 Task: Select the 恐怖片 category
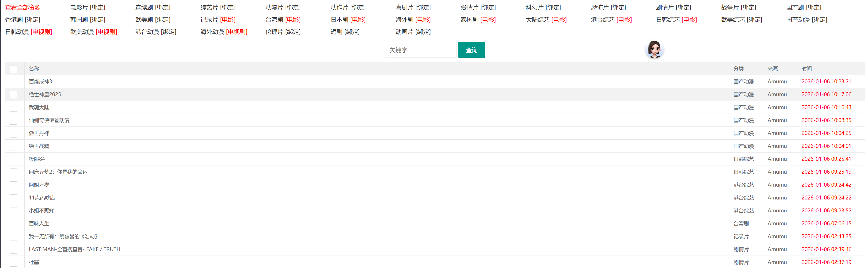click(599, 8)
